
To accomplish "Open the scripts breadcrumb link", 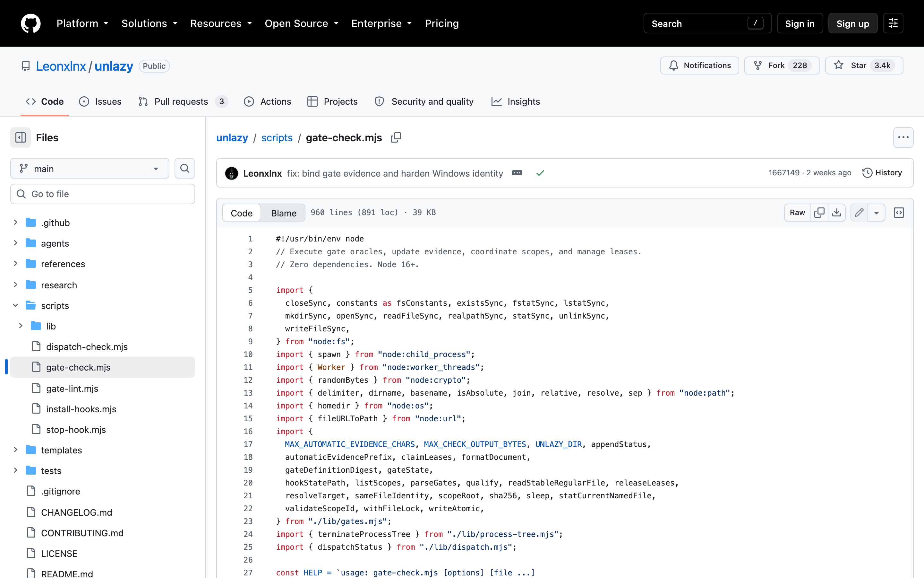I will (x=277, y=138).
